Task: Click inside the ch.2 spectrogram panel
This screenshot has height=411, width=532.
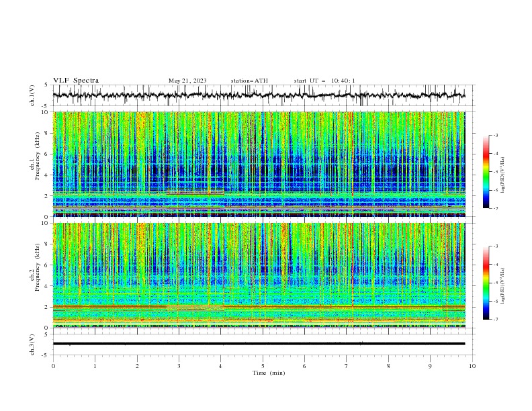Action: [259, 275]
